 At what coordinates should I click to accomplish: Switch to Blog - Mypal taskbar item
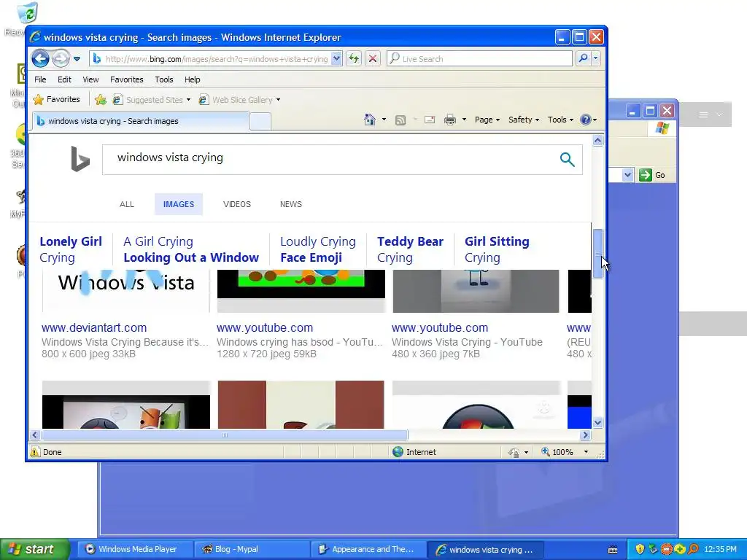tap(251, 549)
